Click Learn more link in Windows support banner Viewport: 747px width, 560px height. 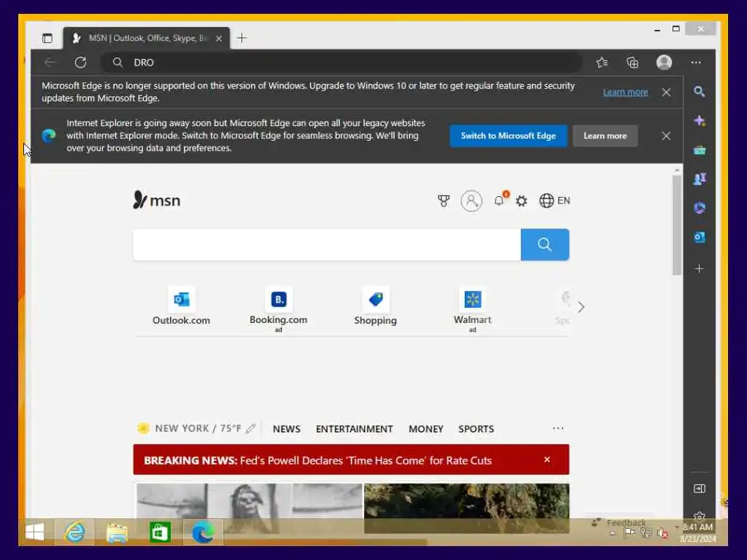point(625,93)
